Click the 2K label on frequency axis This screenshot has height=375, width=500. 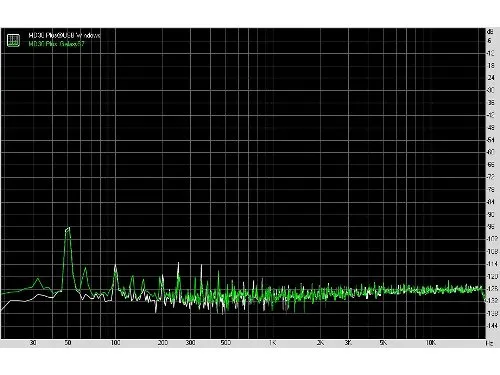tap(320, 343)
